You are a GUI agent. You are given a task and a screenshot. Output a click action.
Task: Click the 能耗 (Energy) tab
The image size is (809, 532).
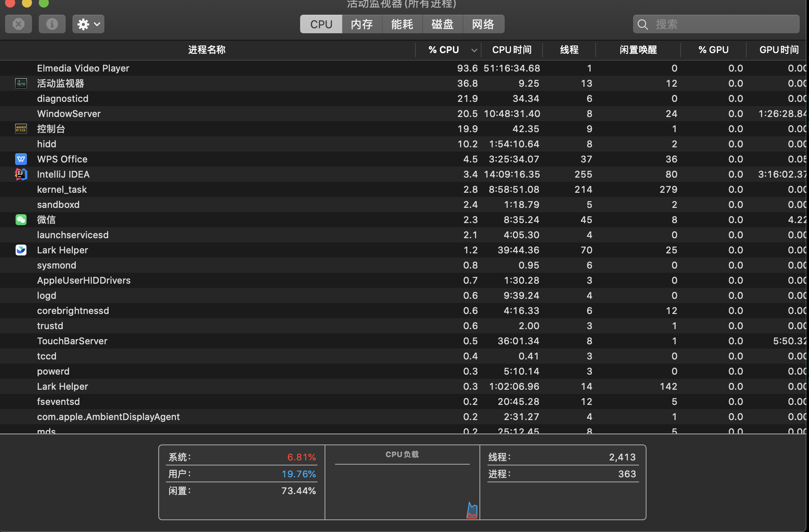pos(402,24)
